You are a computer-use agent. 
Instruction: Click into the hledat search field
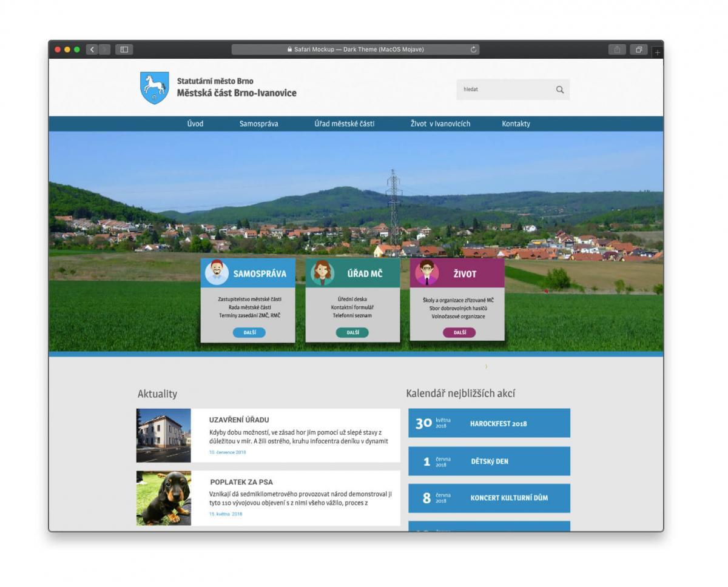pos(504,90)
